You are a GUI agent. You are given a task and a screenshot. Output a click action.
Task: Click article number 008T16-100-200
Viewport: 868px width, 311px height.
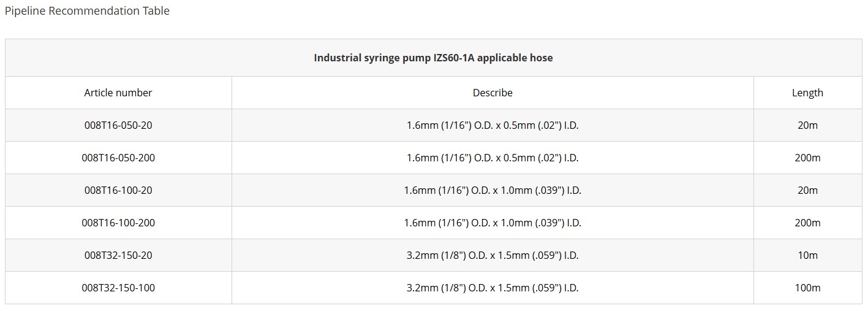pos(118,223)
